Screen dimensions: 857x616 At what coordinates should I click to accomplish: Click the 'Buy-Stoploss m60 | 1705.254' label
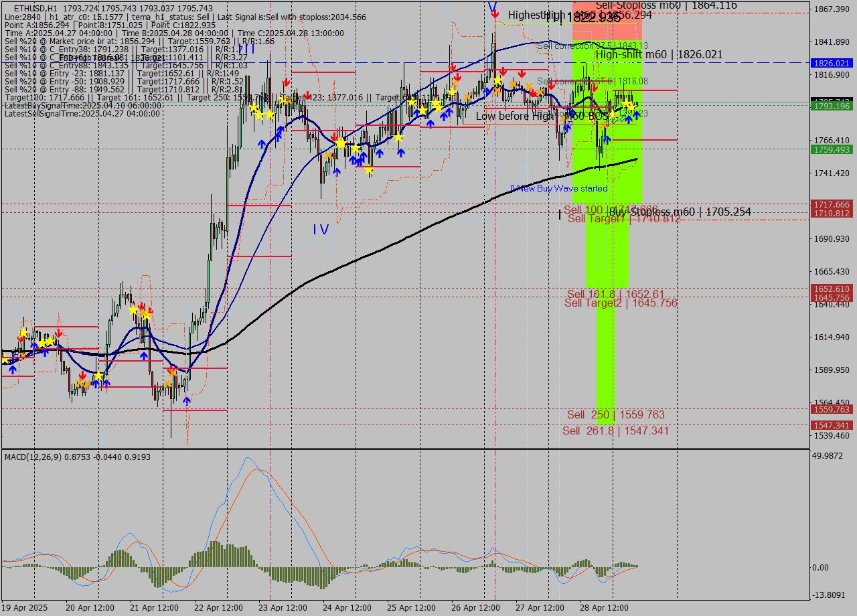pyautogui.click(x=680, y=212)
